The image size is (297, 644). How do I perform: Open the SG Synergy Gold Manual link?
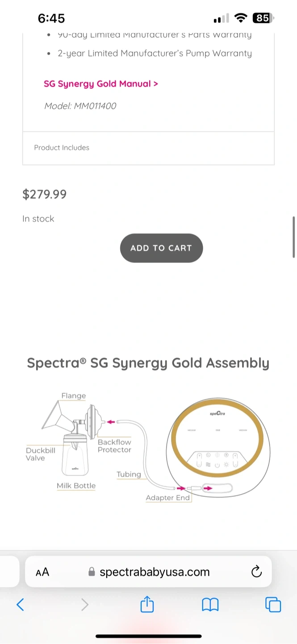click(101, 84)
